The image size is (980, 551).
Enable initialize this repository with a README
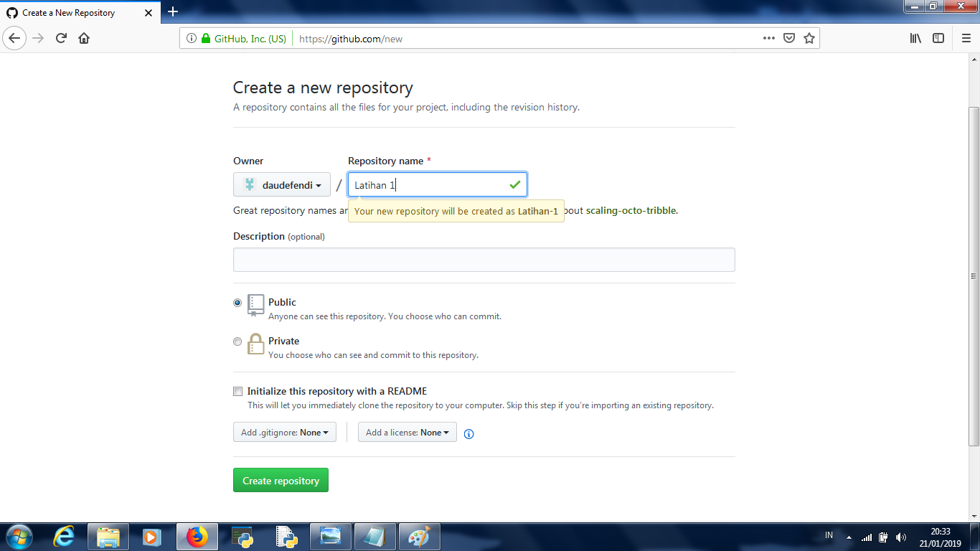pyautogui.click(x=237, y=391)
